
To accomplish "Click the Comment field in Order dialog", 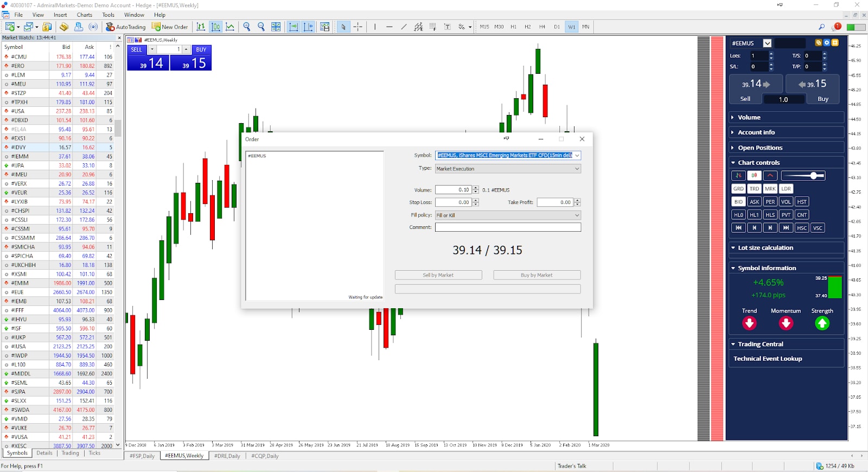I will coord(508,227).
